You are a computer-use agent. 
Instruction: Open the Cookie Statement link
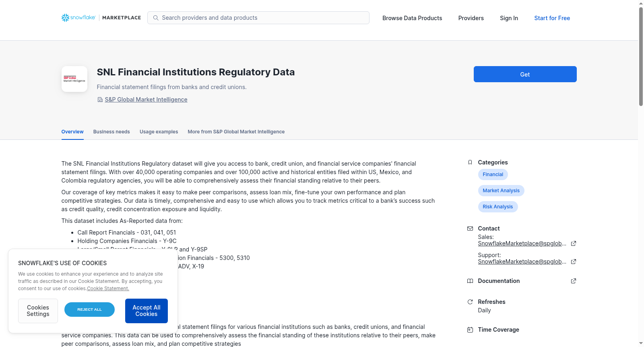(108, 289)
